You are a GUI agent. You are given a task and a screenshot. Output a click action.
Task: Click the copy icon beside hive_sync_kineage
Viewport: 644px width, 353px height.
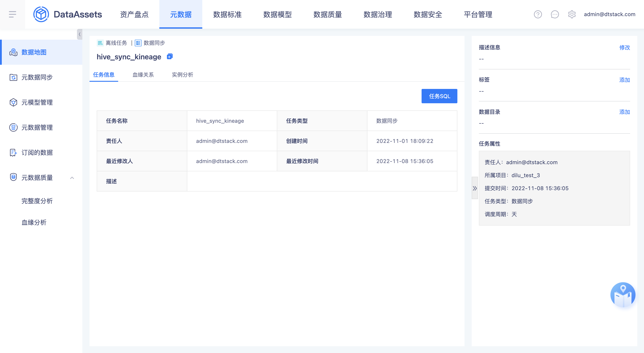tap(169, 56)
